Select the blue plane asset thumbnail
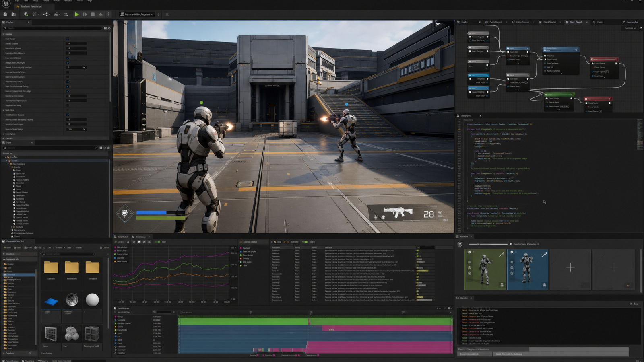This screenshot has height=362, width=644. (51, 301)
